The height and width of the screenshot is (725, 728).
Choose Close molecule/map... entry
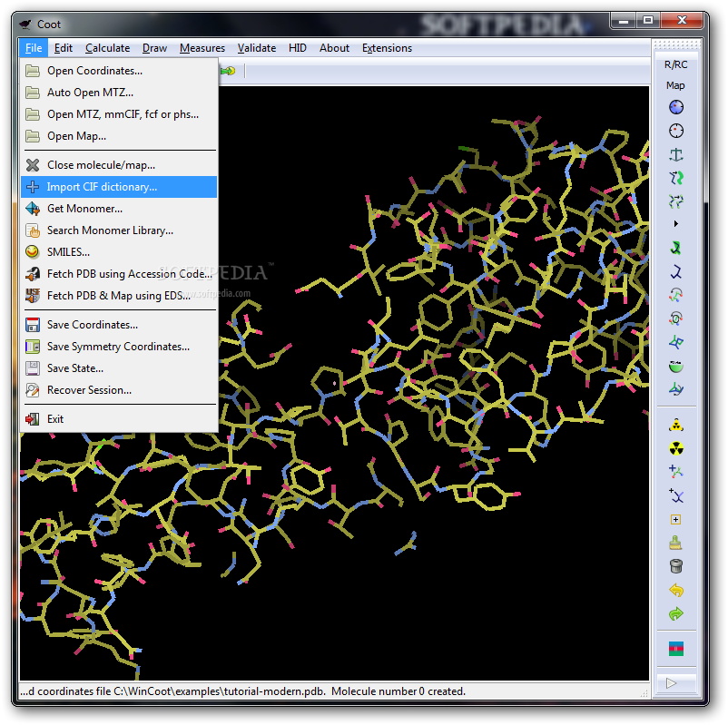119,165
